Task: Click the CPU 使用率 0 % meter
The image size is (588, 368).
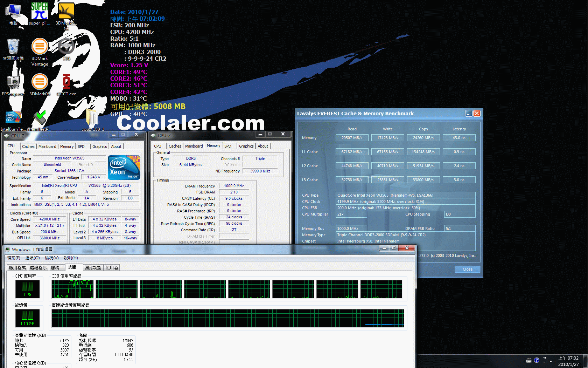Action: click(x=27, y=289)
